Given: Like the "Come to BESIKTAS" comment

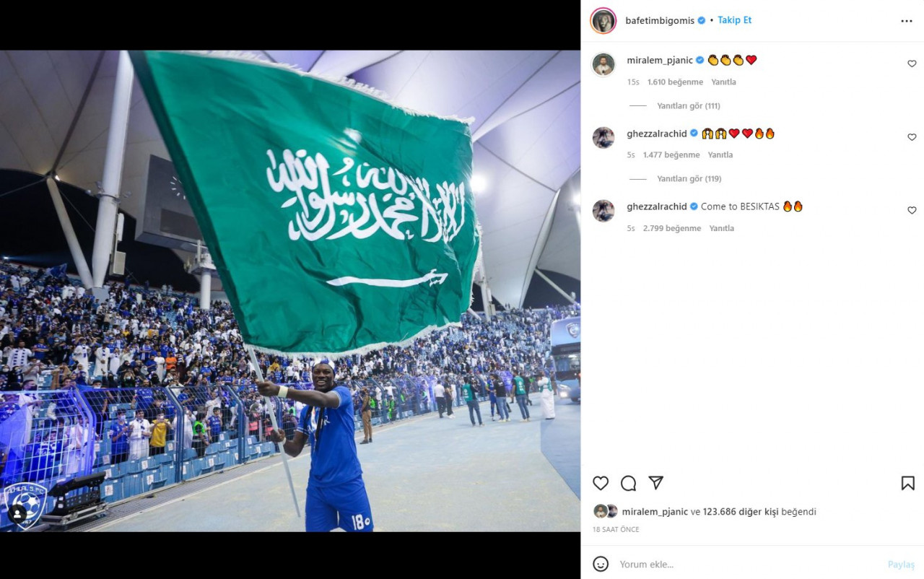Looking at the screenshot, I should 912,210.
